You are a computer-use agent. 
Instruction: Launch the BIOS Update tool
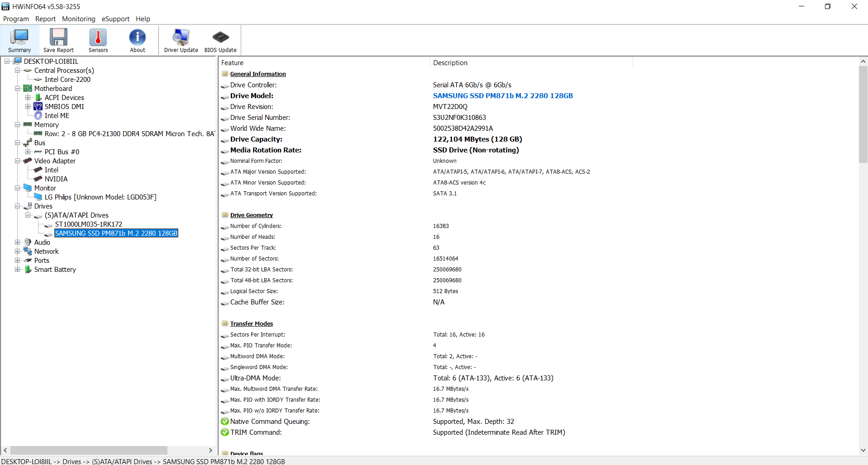[220, 40]
